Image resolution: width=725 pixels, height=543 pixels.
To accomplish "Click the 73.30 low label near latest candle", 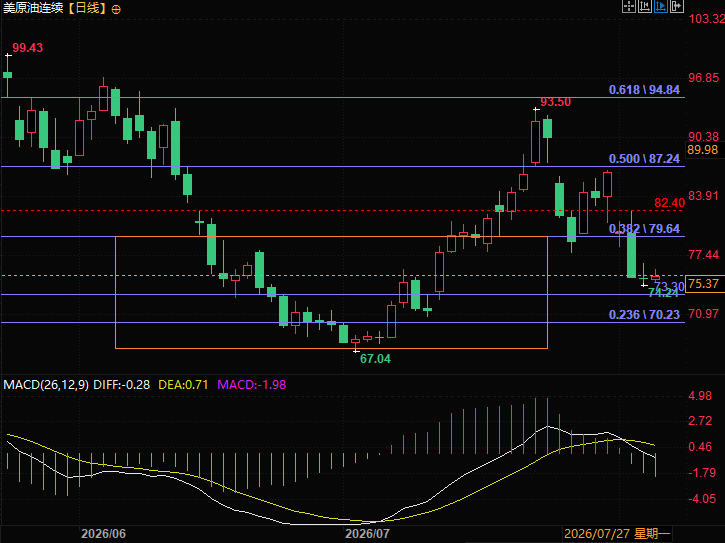I will 669,286.
